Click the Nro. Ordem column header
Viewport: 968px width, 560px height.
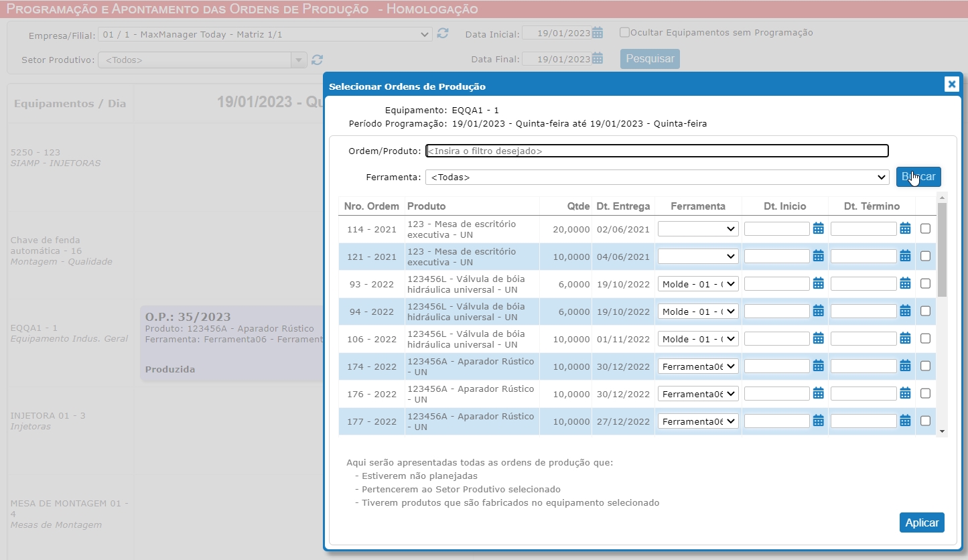pos(372,206)
